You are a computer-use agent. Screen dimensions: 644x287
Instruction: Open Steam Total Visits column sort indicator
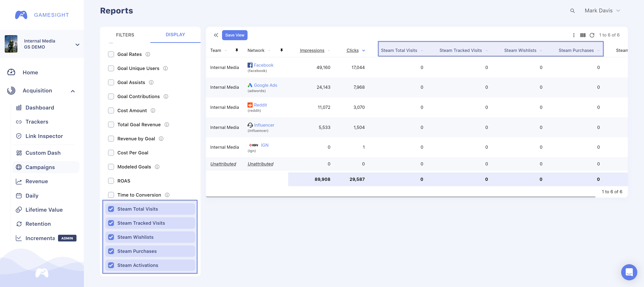tap(422, 50)
